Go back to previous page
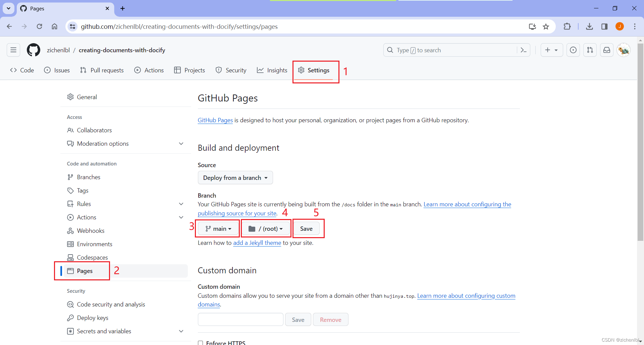Viewport: 644px width, 345px height. point(9,26)
